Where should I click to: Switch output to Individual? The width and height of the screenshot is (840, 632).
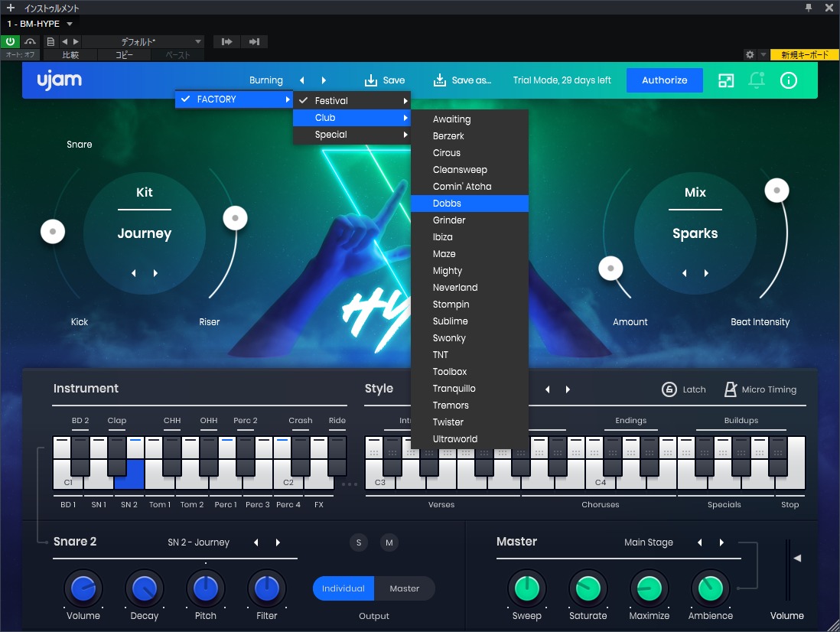(x=343, y=588)
